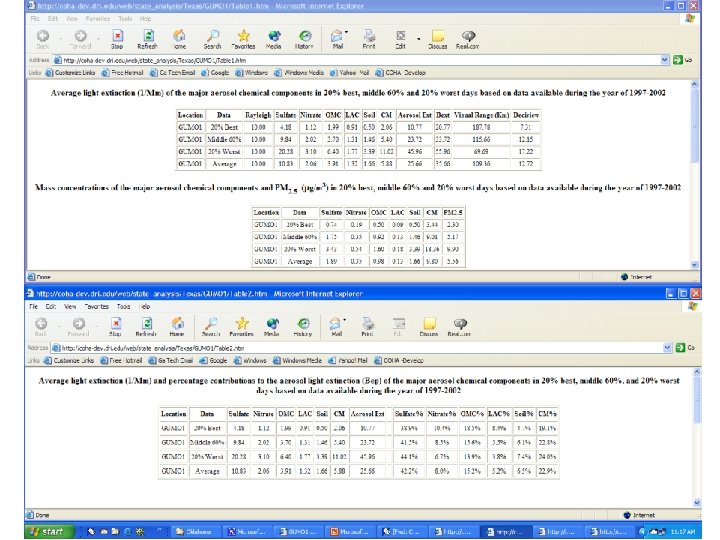Screen dimensions: 720x540
Task: Open Google link in bottom window links bar
Action: tap(214, 360)
